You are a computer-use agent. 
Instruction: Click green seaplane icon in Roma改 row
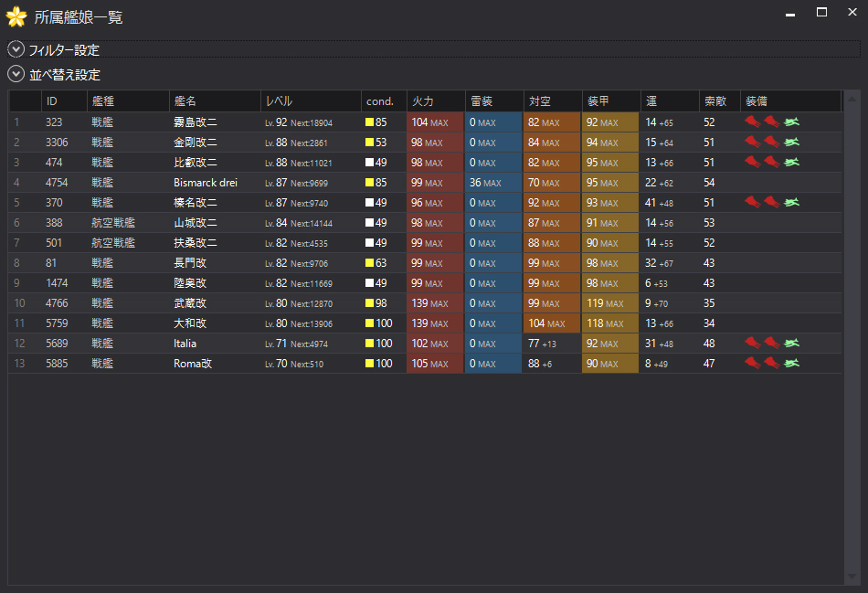click(x=791, y=364)
